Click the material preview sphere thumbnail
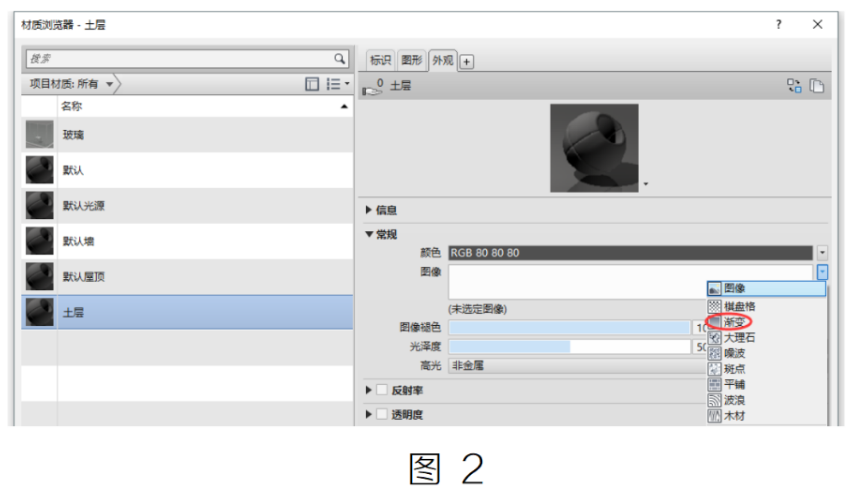863x492 pixels. coord(594,148)
